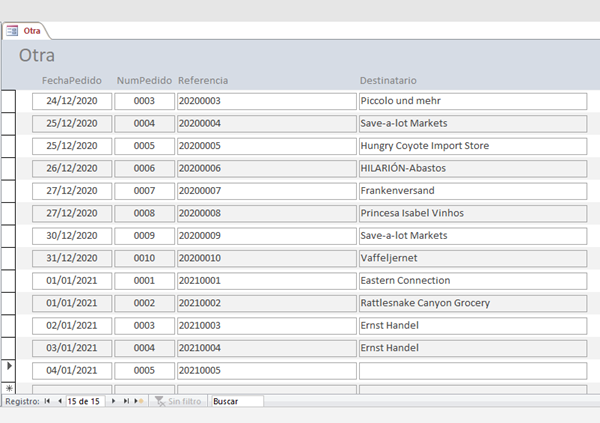Click Destinatario Hungry Coyote Import Store
Screen dimensions: 600x423
coord(473,146)
